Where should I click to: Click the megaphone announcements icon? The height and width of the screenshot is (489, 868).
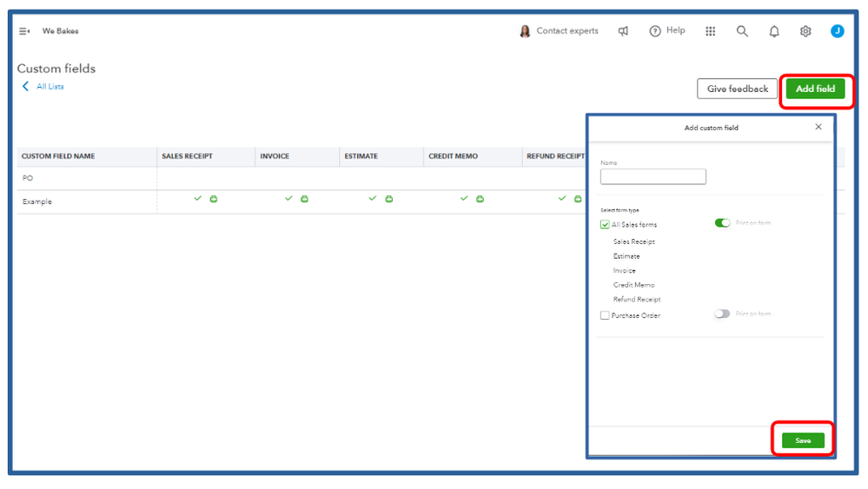623,31
